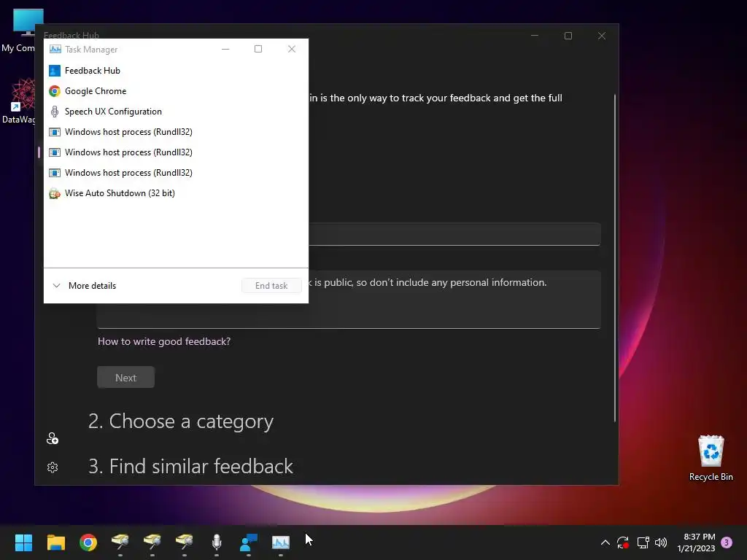Select the Recycle Bin desktop icon
The image size is (747, 560).
(x=711, y=459)
